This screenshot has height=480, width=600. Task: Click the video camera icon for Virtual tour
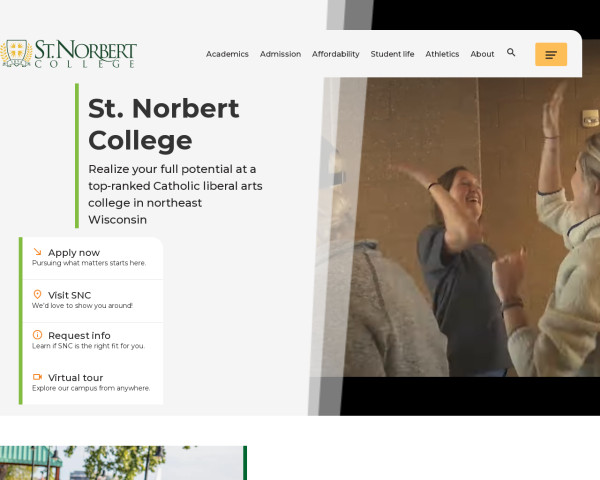coord(37,377)
